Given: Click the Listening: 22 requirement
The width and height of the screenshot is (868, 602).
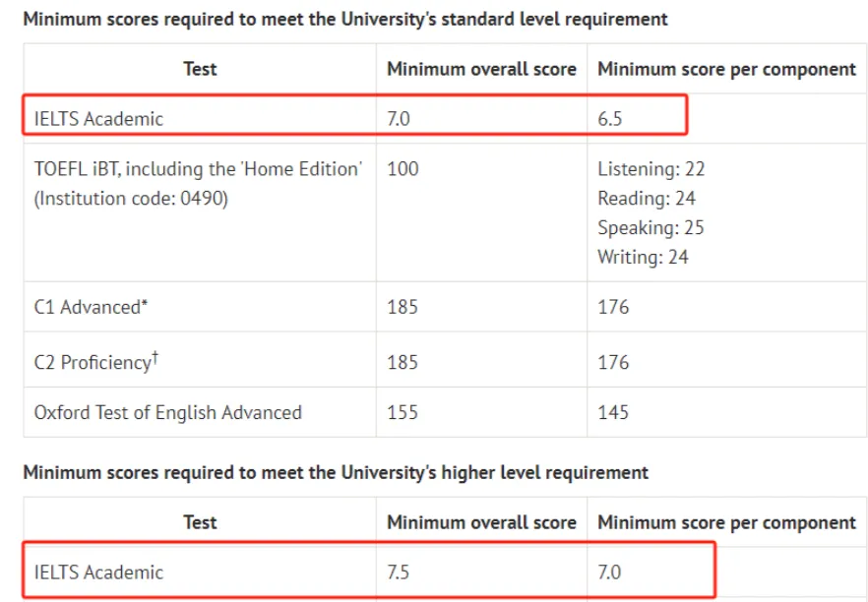Looking at the screenshot, I should pos(651,169).
